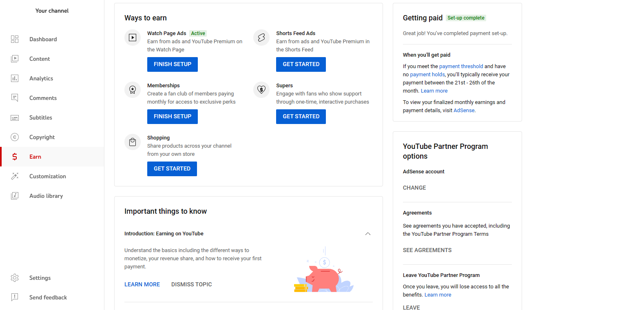Open the Dashboard icon in sidebar
Viewport: 644px width, 310px height.
[x=15, y=39]
